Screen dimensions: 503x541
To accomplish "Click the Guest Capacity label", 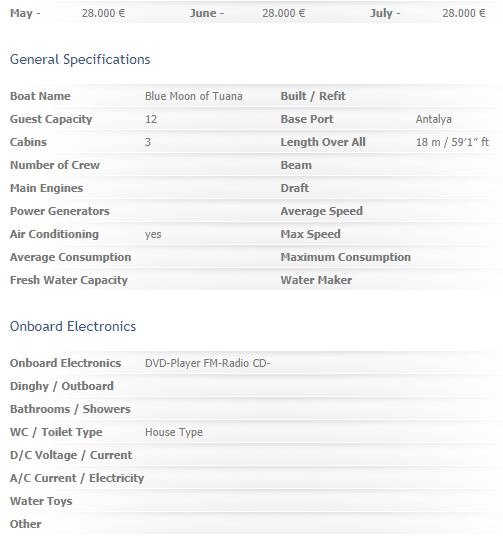I will click(x=51, y=119).
